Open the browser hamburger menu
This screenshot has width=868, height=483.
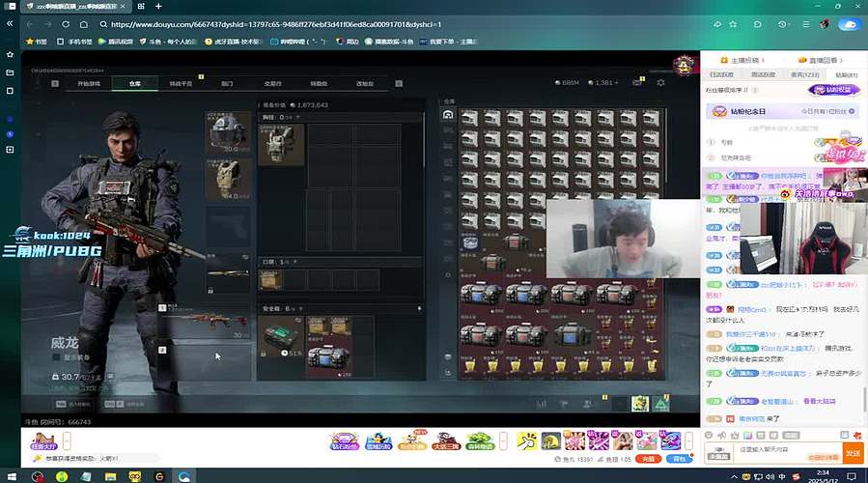806,24
